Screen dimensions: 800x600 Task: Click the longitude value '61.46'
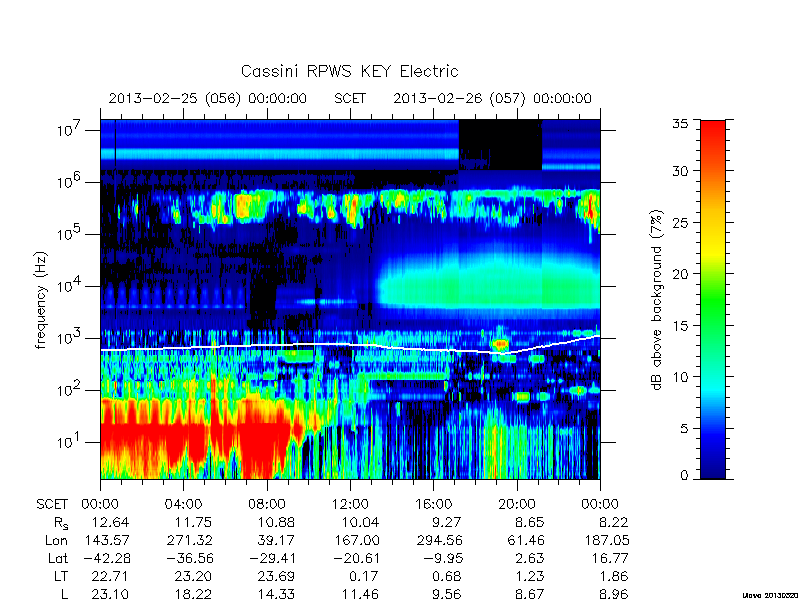coord(527,540)
